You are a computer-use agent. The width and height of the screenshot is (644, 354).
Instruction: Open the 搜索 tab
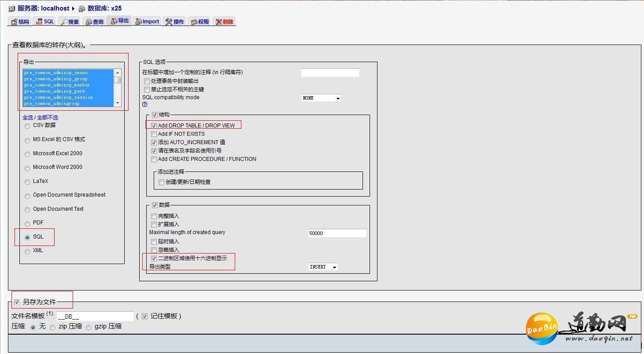pyautogui.click(x=70, y=22)
